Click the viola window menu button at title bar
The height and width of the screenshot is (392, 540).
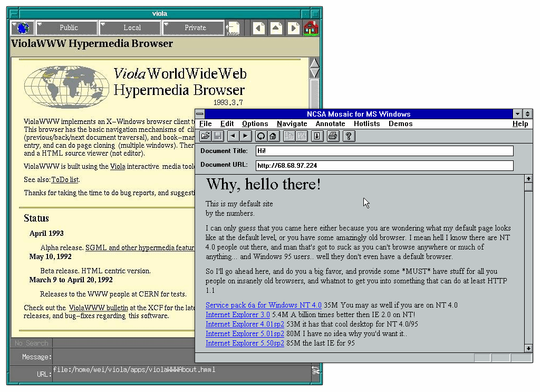pyautogui.click(x=13, y=14)
